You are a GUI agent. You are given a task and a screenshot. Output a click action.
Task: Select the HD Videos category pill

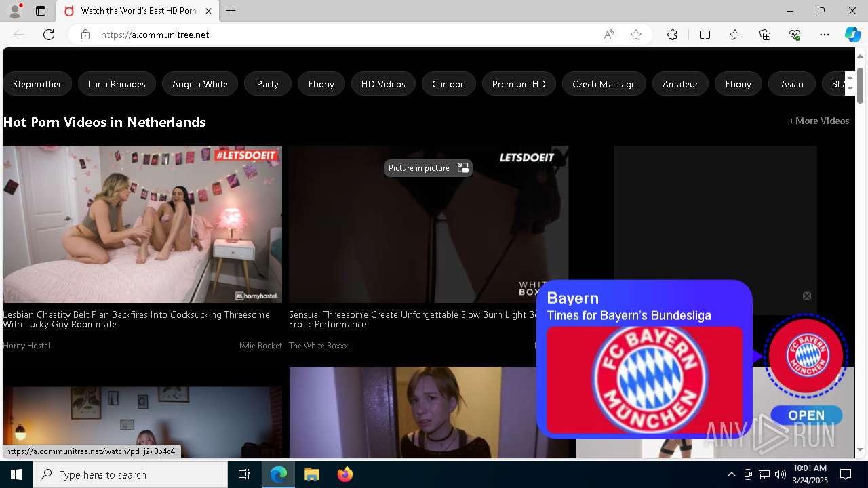pyautogui.click(x=383, y=84)
